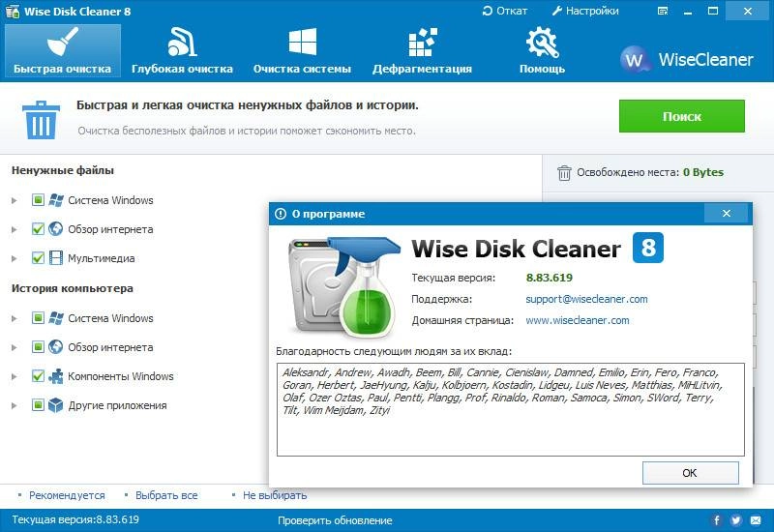Switch to Глубокая очистка tab
The height and width of the screenshot is (532, 774).
[x=182, y=51]
